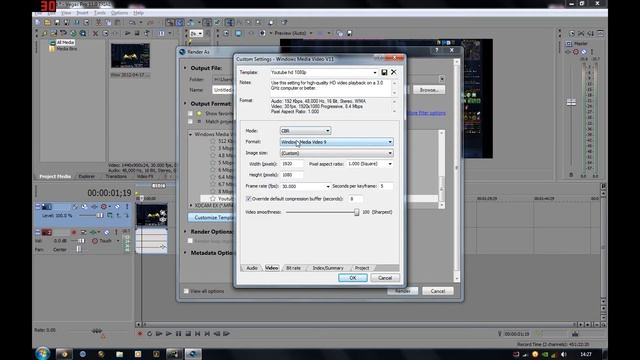
Task: Save the template using the floppy disk icon
Action: tap(384, 72)
